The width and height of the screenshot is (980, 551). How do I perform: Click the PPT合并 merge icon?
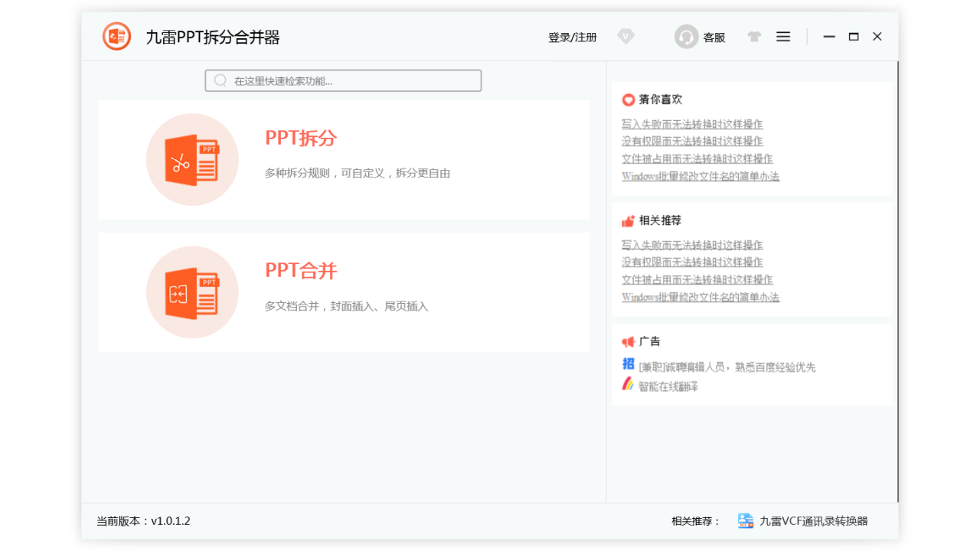pyautogui.click(x=192, y=292)
